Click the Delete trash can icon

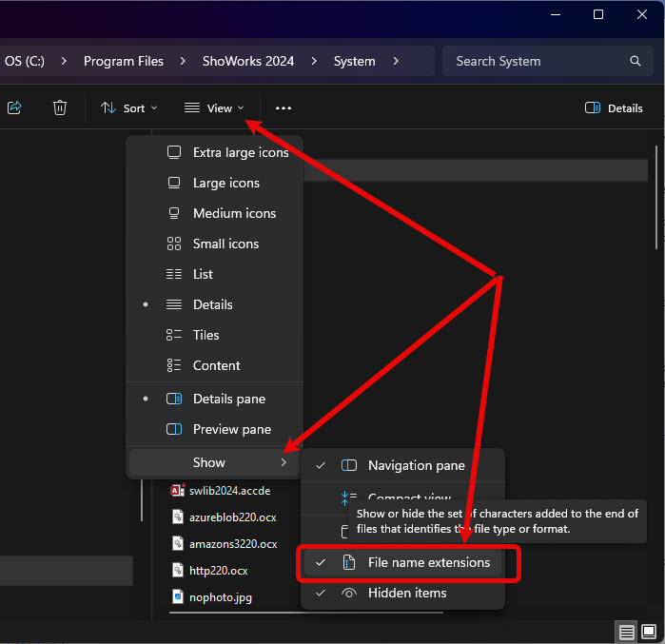tap(60, 108)
